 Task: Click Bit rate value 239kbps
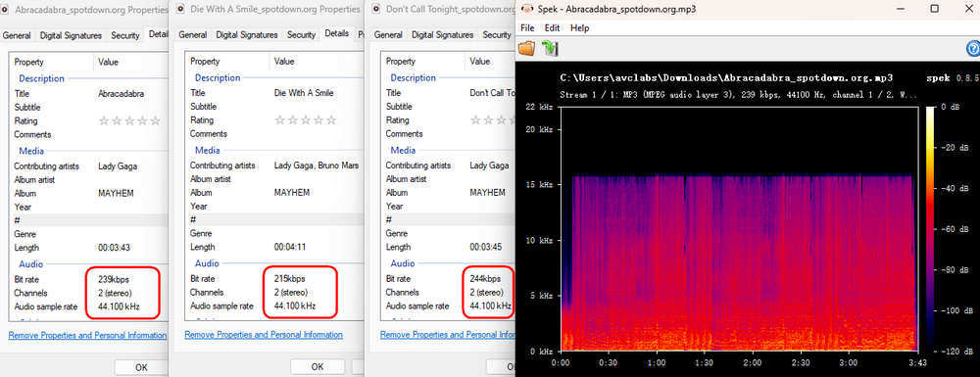click(114, 279)
